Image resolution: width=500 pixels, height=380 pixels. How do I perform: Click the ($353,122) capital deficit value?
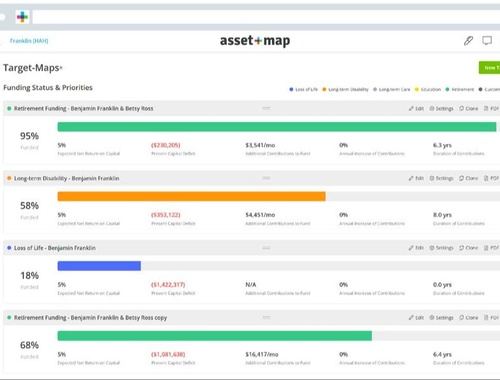[x=166, y=215]
